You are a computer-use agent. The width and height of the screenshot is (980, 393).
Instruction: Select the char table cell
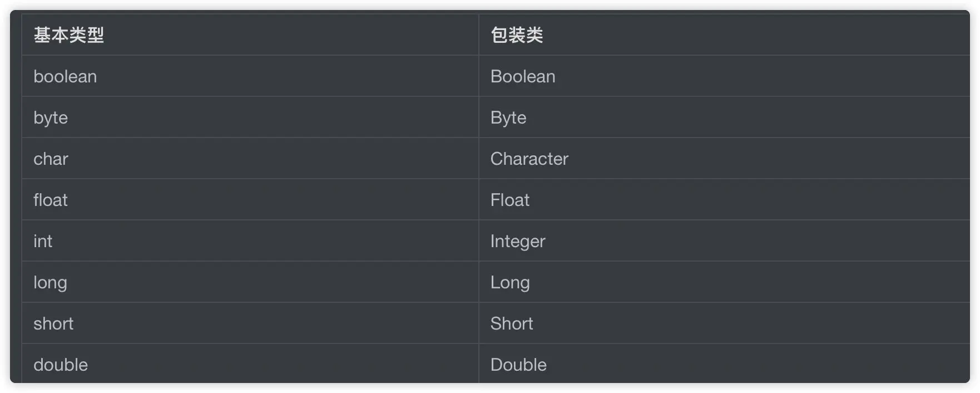click(x=51, y=159)
